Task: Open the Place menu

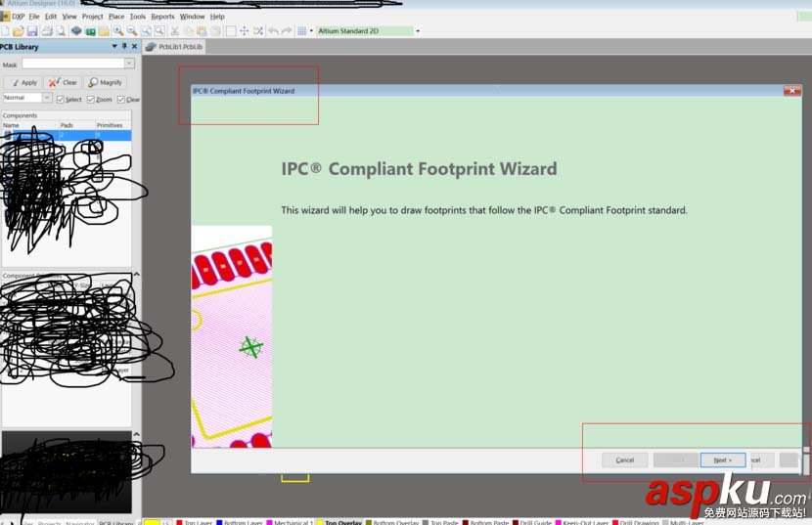Action: (x=116, y=17)
